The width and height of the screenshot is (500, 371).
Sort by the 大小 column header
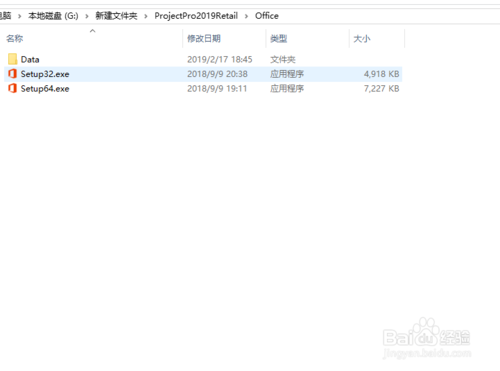[362, 39]
